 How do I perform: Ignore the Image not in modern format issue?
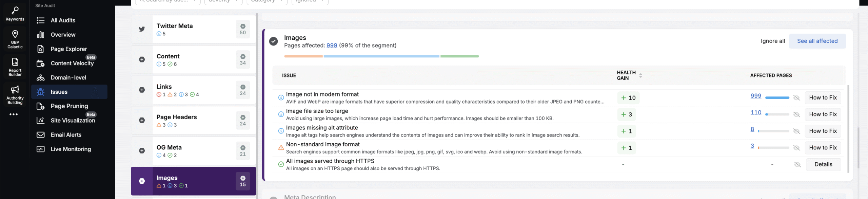(797, 98)
